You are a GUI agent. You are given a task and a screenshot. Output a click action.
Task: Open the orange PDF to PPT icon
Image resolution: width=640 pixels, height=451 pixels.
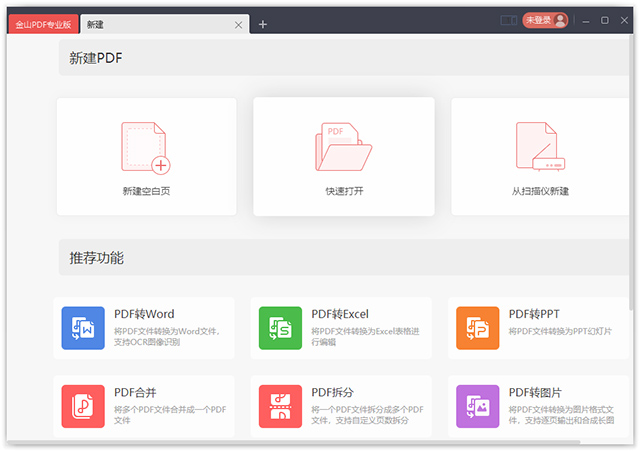coord(478,328)
